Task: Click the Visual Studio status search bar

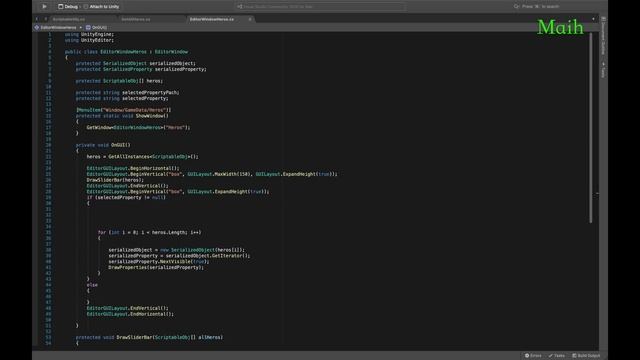Action: (320, 7)
